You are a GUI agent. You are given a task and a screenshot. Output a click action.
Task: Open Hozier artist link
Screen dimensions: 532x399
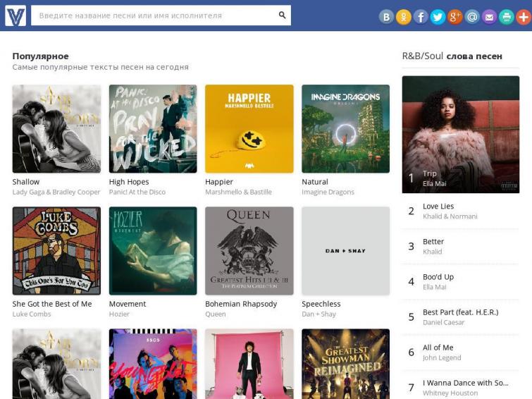pyautogui.click(x=119, y=314)
